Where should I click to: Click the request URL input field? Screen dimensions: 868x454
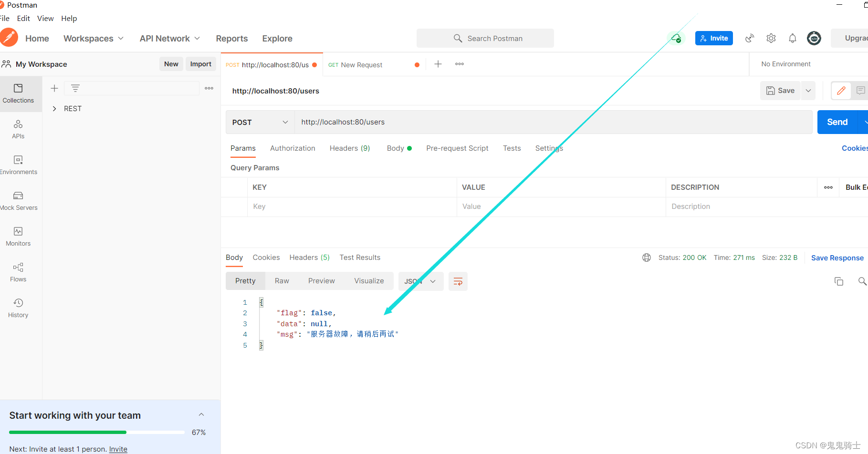554,122
